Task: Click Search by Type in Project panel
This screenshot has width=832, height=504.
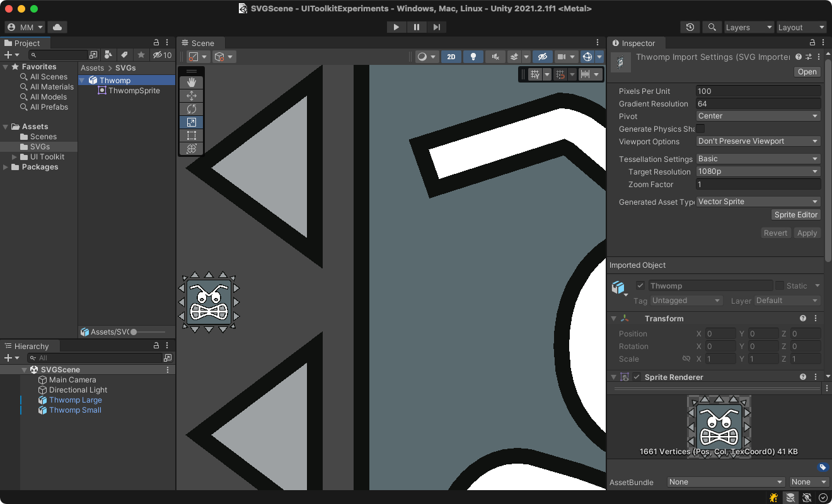Action: (x=108, y=55)
